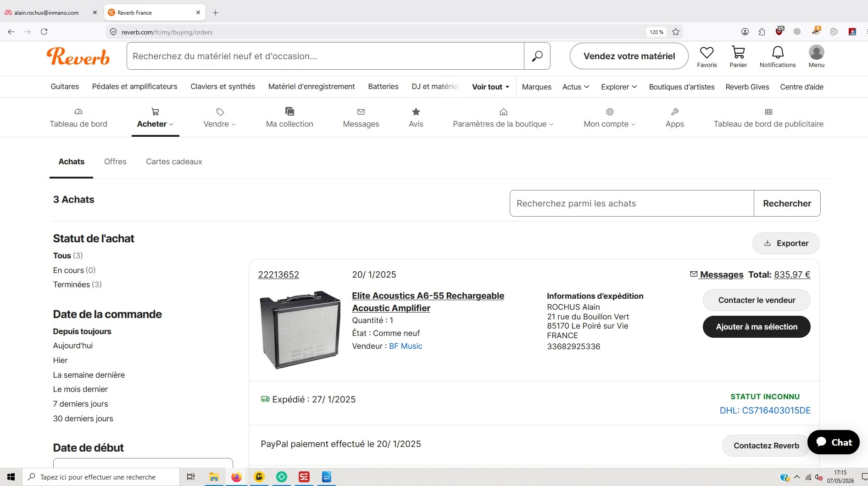
Task: Open the Favoris heart icon
Action: point(707,57)
